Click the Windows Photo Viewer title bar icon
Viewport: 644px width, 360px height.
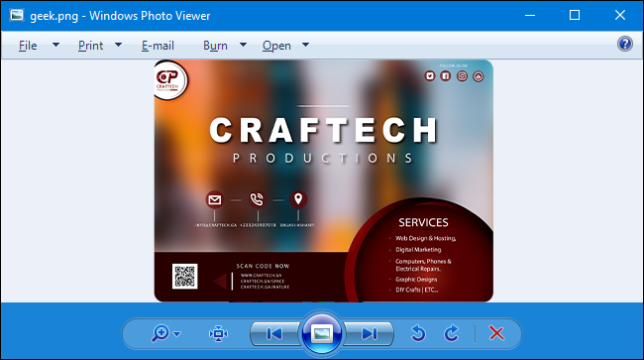17,15
